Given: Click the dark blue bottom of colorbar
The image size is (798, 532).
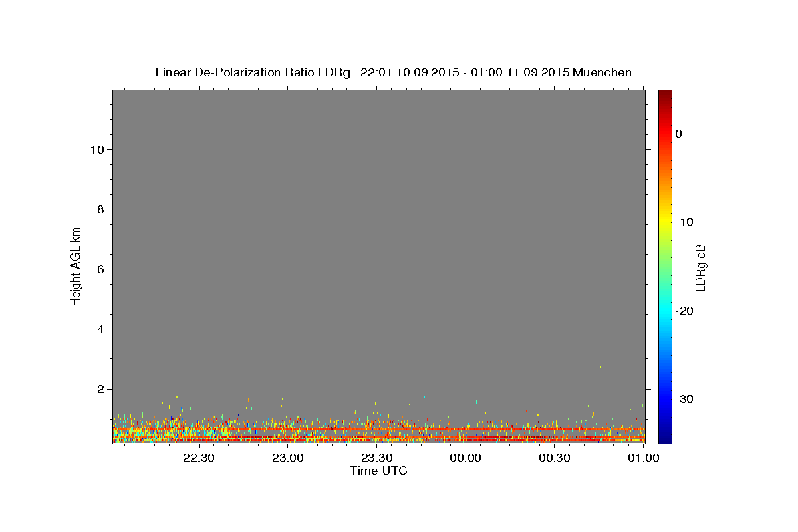Looking at the screenshot, I should (x=665, y=439).
